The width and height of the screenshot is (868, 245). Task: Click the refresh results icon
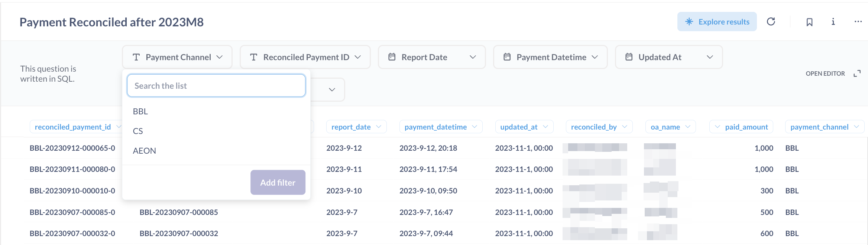pos(771,22)
